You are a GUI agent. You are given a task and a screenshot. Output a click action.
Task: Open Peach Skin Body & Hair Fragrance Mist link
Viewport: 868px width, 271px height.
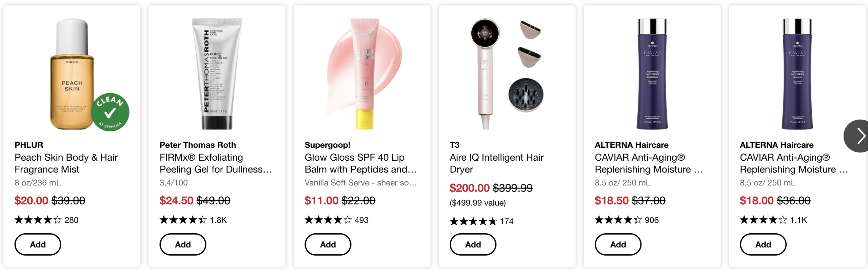[x=66, y=163]
